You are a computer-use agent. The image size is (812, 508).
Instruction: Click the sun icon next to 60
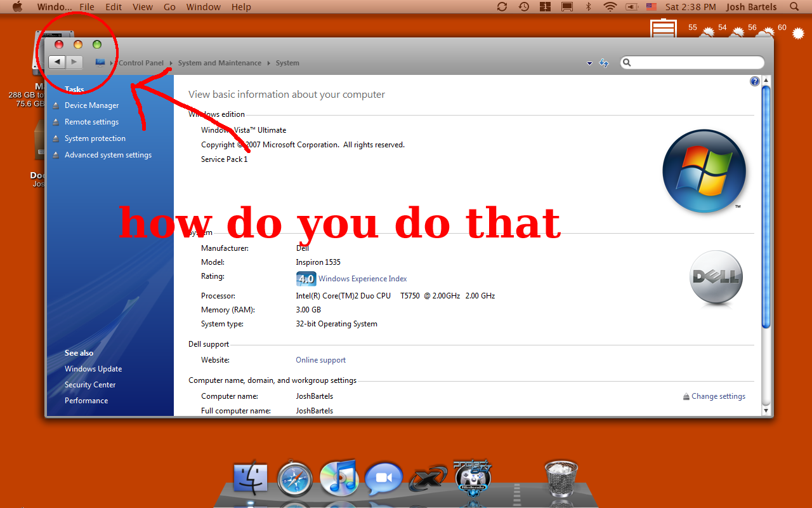tap(799, 34)
